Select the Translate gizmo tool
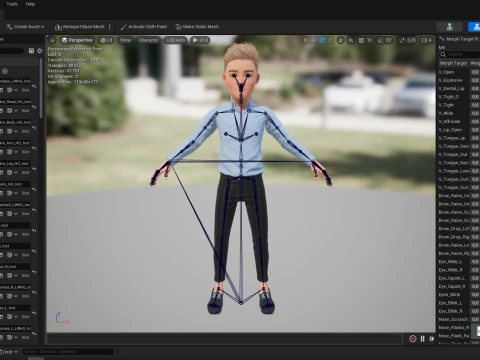This screenshot has height=360, width=480. (x=313, y=40)
